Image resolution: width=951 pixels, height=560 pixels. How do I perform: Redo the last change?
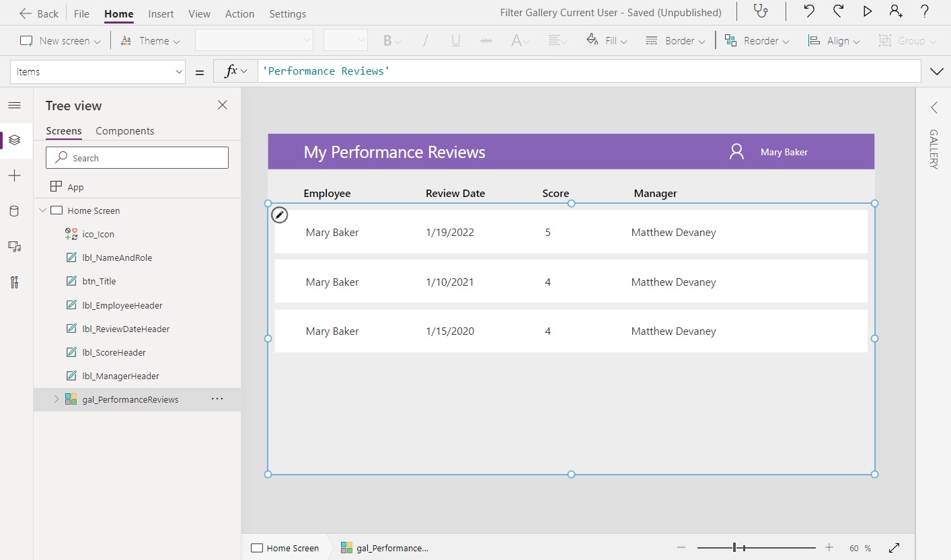[x=837, y=11]
